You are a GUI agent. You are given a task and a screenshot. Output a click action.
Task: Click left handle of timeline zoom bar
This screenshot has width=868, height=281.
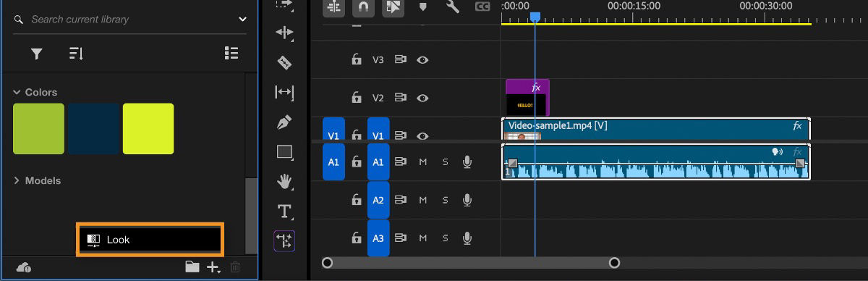click(327, 262)
